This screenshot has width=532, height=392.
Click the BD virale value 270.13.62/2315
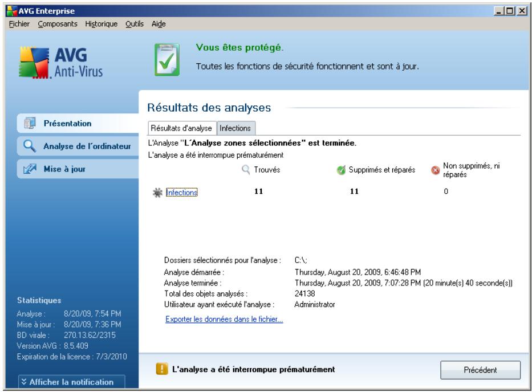(90, 336)
